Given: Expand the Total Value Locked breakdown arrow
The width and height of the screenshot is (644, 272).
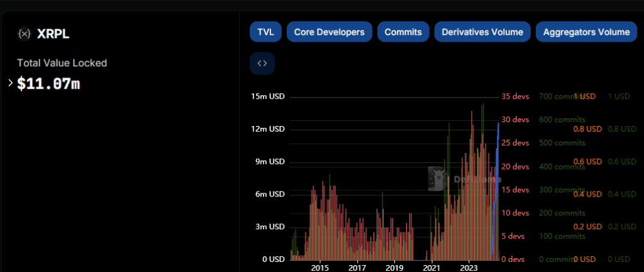Looking at the screenshot, I should click(11, 83).
